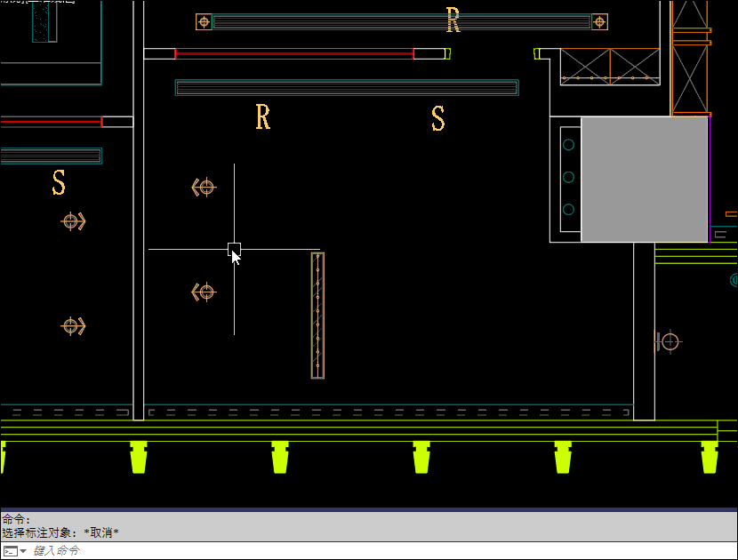Pick the target symbol right of the top diffuser
Image resolution: width=738 pixels, height=560 pixels.
click(x=599, y=21)
